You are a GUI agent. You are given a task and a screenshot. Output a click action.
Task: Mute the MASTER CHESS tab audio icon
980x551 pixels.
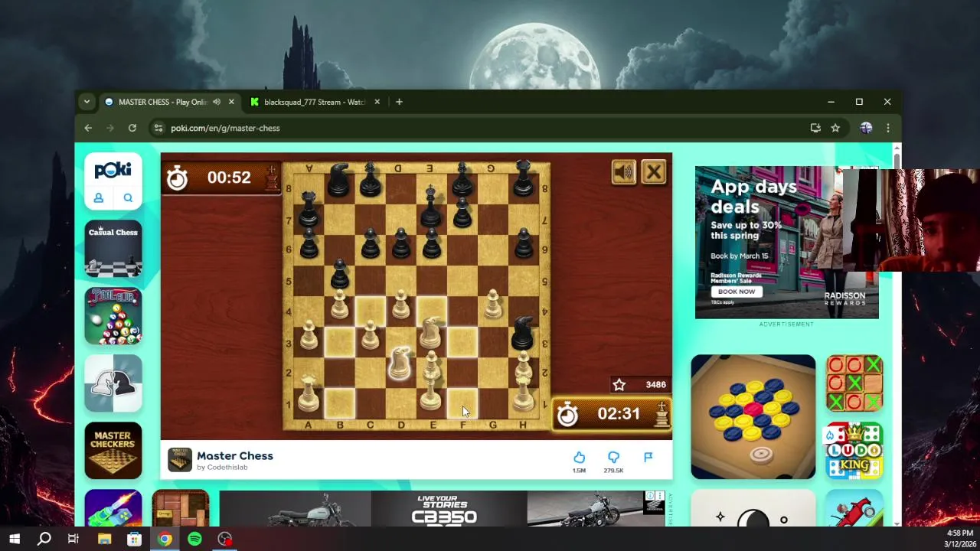click(x=217, y=102)
